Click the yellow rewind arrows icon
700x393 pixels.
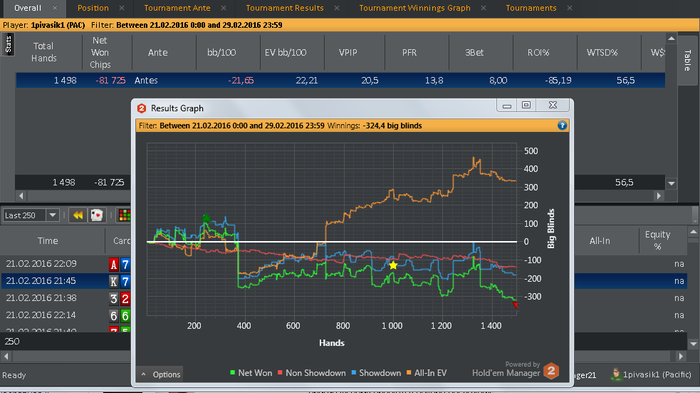pyautogui.click(x=78, y=215)
